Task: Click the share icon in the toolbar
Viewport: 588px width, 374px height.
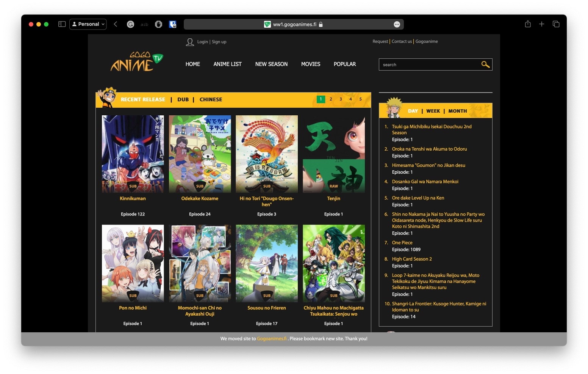Action: click(x=527, y=24)
